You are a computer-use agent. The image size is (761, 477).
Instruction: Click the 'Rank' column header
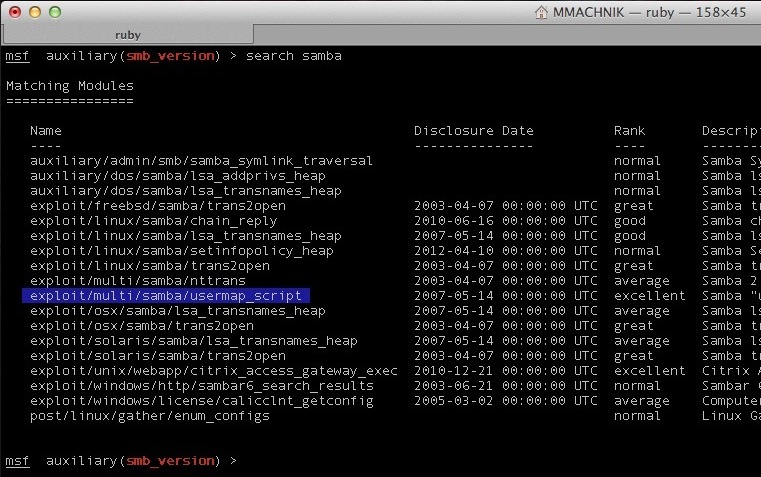[629, 131]
